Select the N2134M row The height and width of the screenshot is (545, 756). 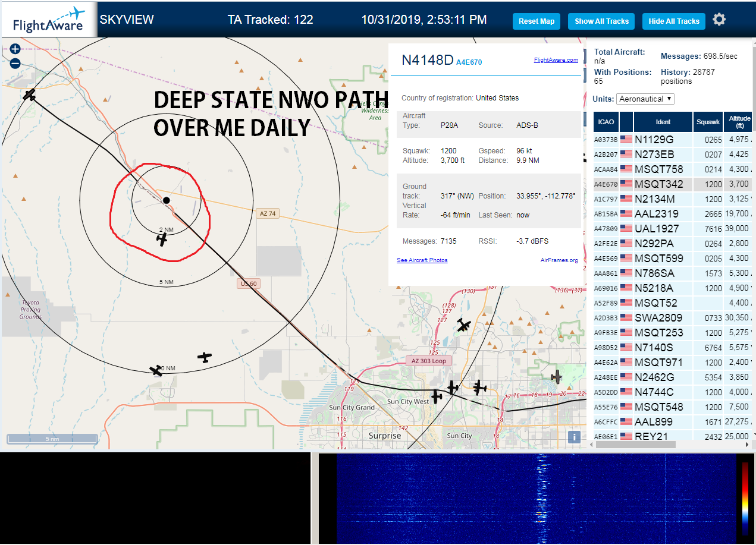point(673,199)
